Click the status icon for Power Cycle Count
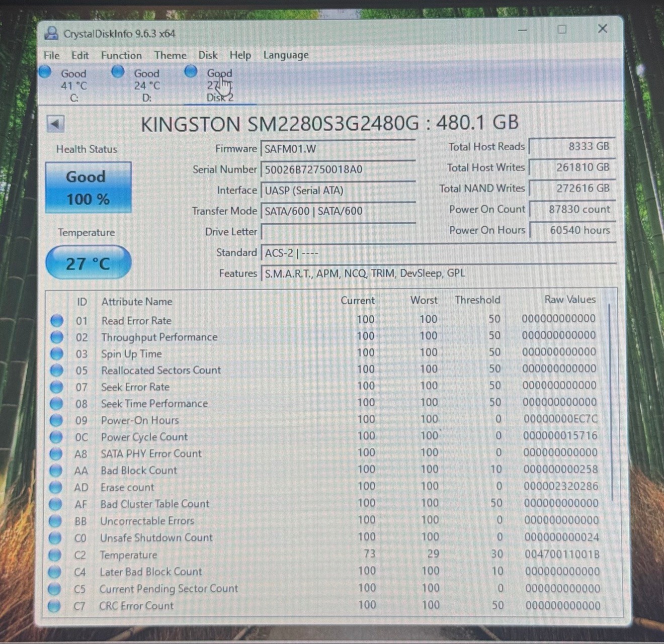The width and height of the screenshot is (664, 644). [x=56, y=437]
